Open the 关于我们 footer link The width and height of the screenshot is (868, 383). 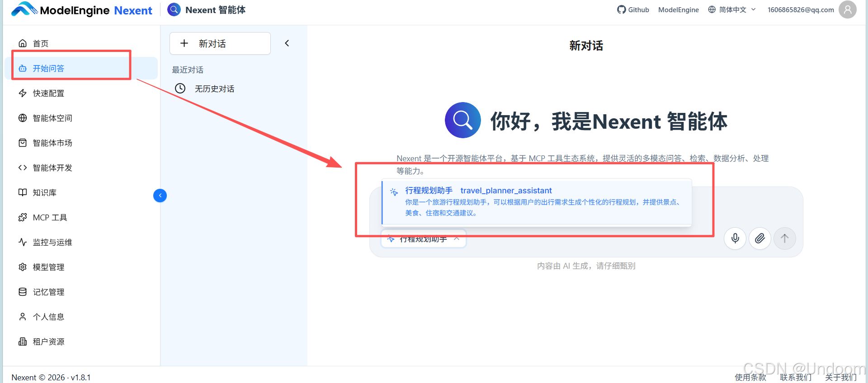pos(841,377)
